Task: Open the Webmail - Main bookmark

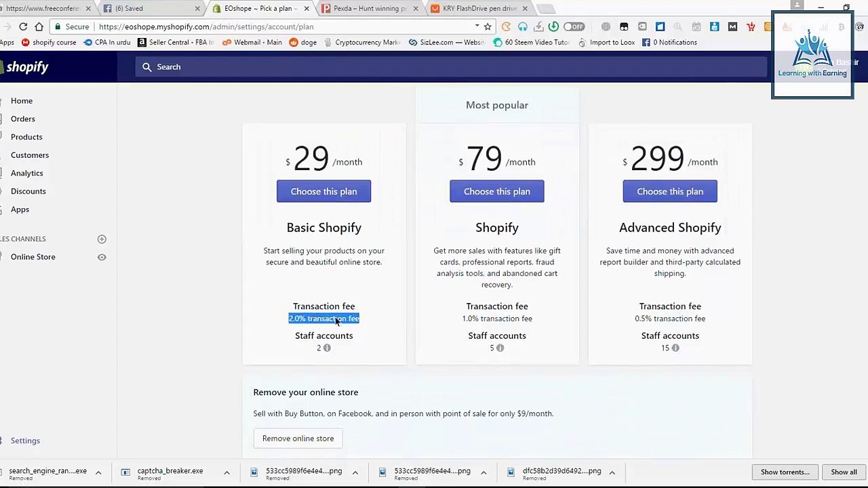Action: pyautogui.click(x=252, y=42)
